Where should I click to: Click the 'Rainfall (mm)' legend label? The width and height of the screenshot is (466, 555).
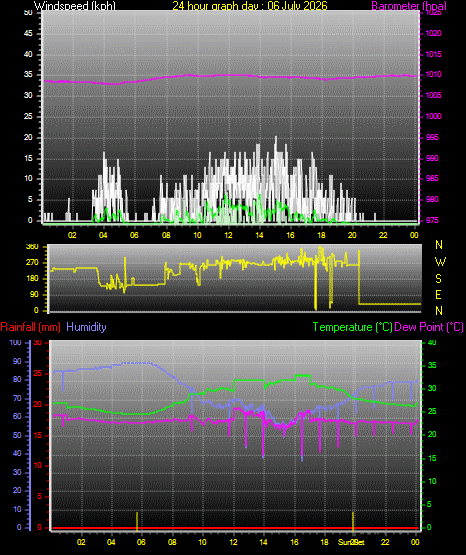pos(30,327)
